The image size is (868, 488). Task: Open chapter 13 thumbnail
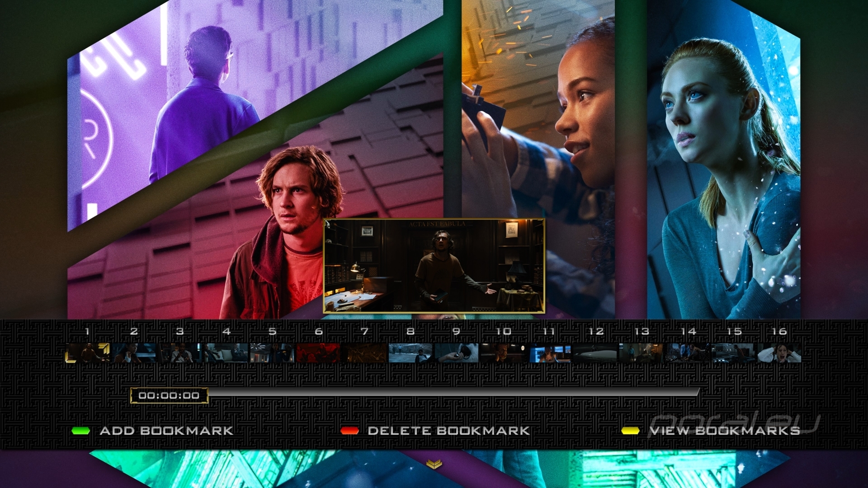point(642,353)
